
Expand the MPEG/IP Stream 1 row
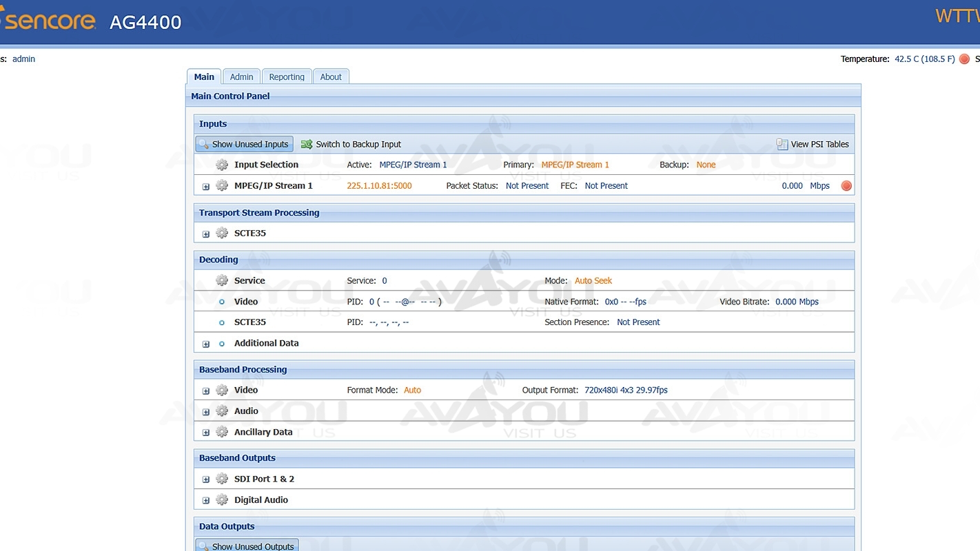[x=206, y=187]
